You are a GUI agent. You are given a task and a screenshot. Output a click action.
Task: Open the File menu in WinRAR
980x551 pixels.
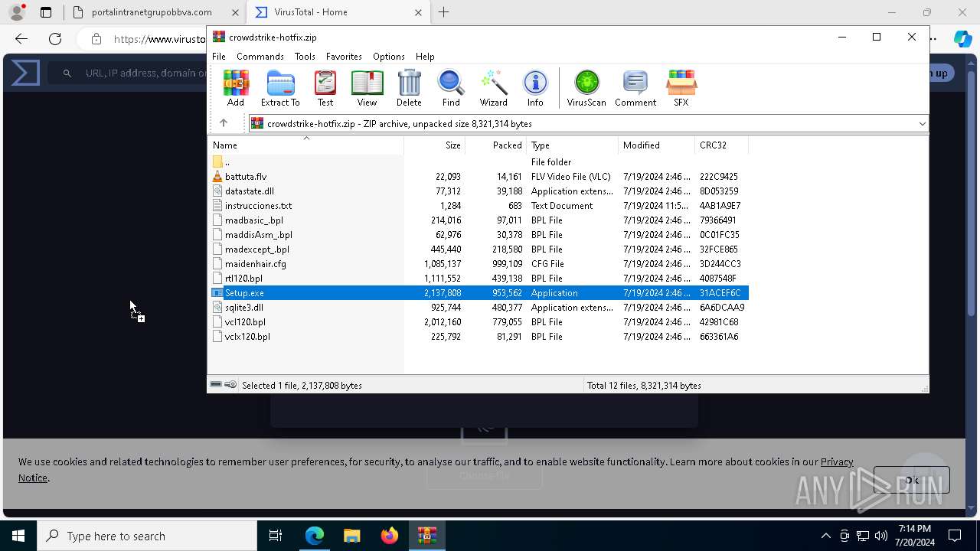tap(219, 57)
